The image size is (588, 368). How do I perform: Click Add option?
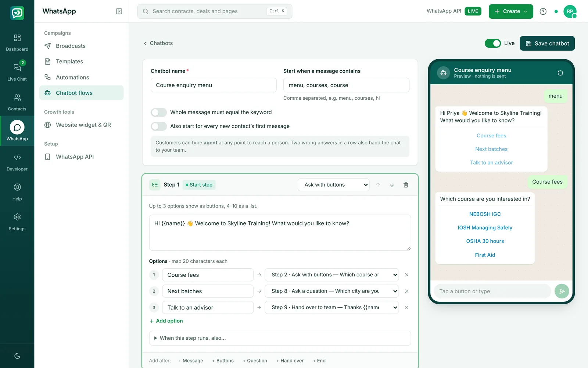(166, 321)
